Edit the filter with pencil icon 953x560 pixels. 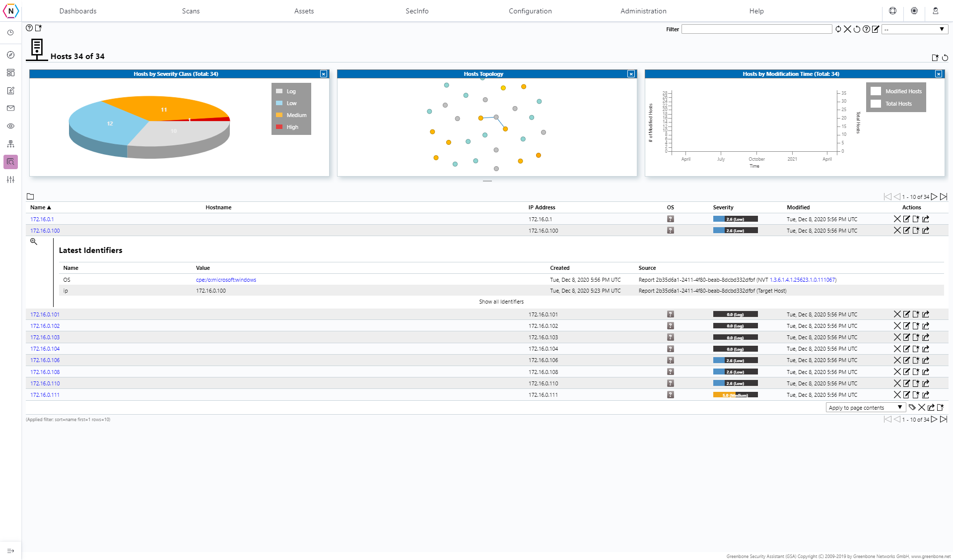[x=876, y=29]
